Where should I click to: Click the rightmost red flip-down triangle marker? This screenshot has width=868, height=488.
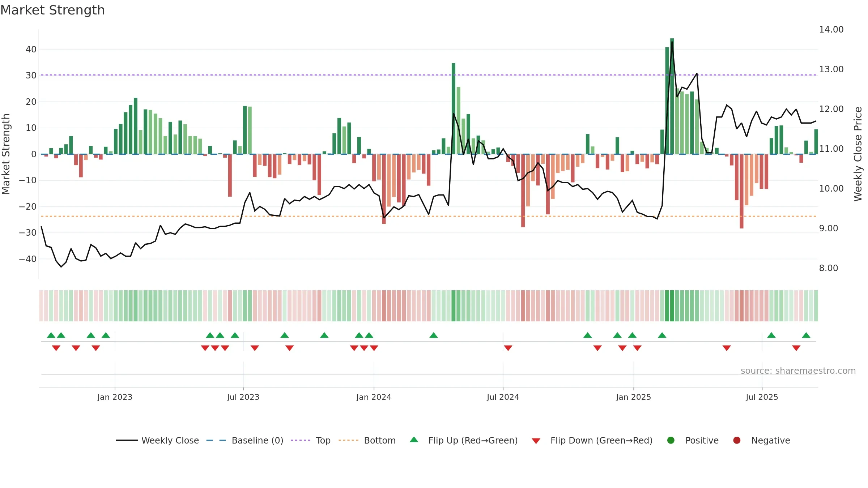click(796, 348)
